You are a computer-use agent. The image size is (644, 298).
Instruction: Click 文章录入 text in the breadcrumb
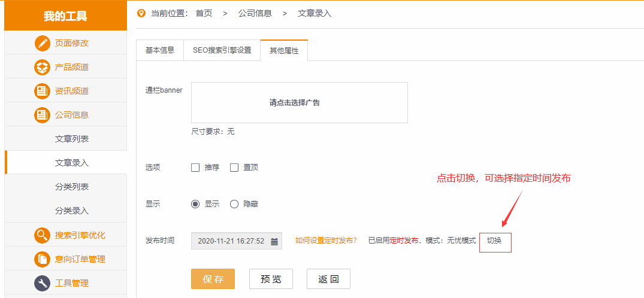pyautogui.click(x=315, y=14)
